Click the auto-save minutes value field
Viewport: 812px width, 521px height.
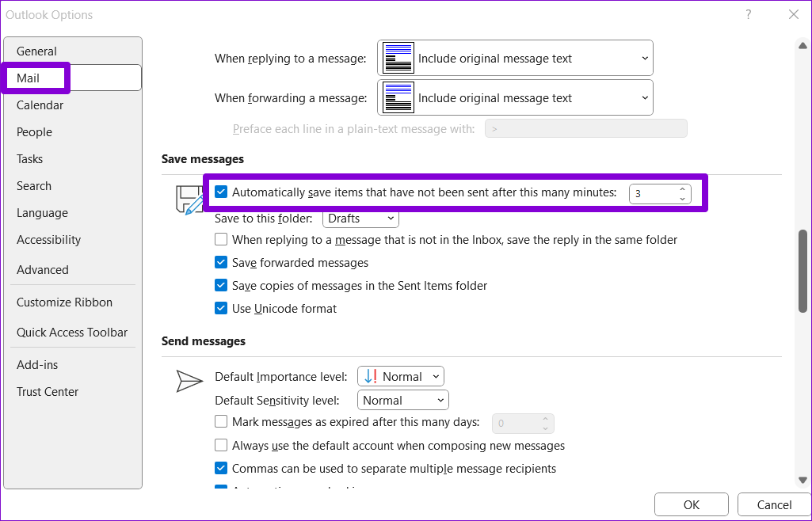(653, 193)
